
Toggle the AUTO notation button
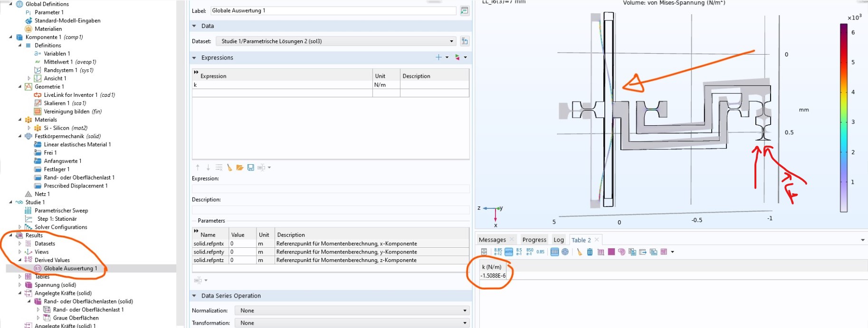click(x=508, y=252)
